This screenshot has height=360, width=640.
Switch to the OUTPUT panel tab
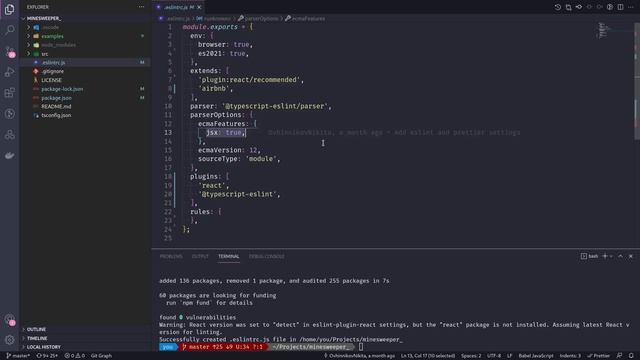click(200, 256)
